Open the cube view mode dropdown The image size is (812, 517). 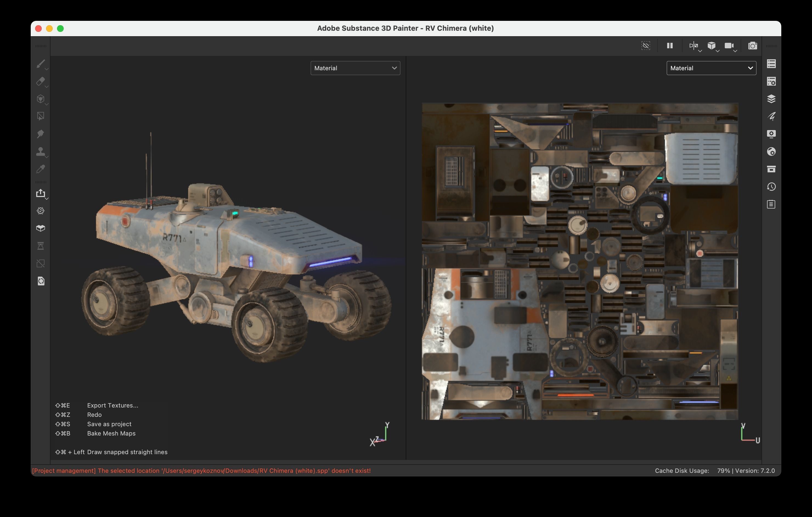coord(712,46)
